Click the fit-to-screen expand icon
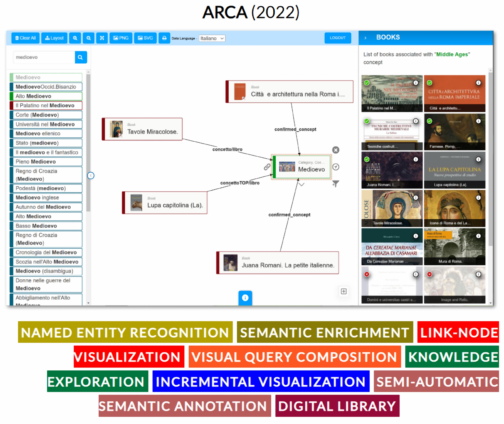 pyautogui.click(x=102, y=38)
